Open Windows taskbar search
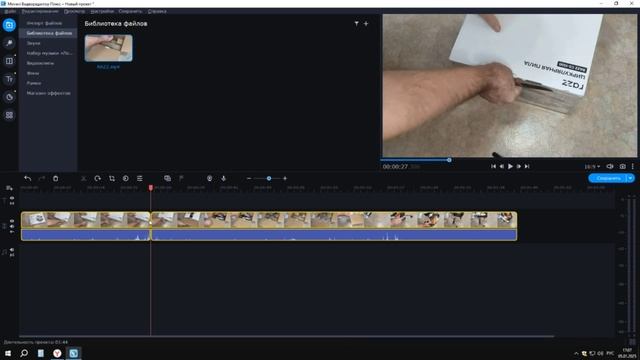 tap(24, 353)
